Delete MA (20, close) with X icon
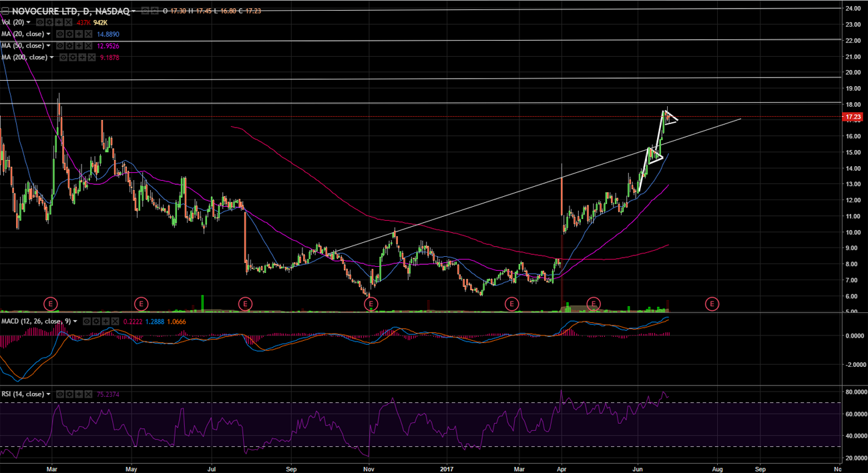The width and height of the screenshot is (868, 473). 88,34
